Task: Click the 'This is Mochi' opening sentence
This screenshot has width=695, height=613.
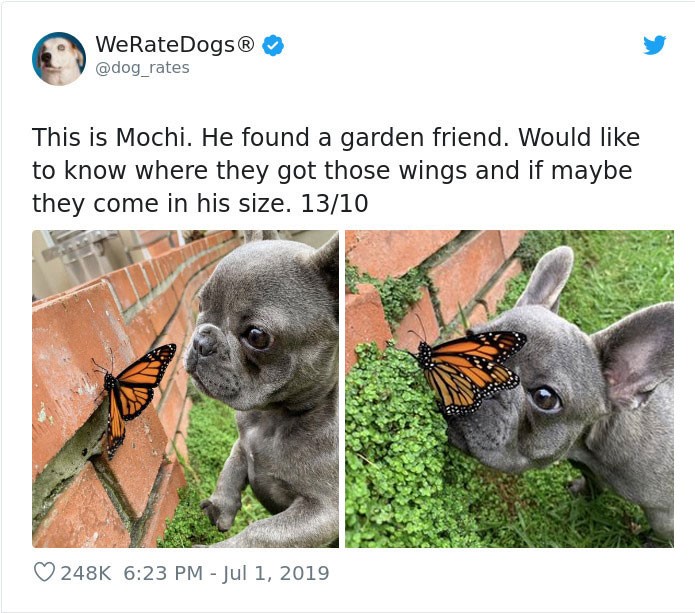Action: 112,137
